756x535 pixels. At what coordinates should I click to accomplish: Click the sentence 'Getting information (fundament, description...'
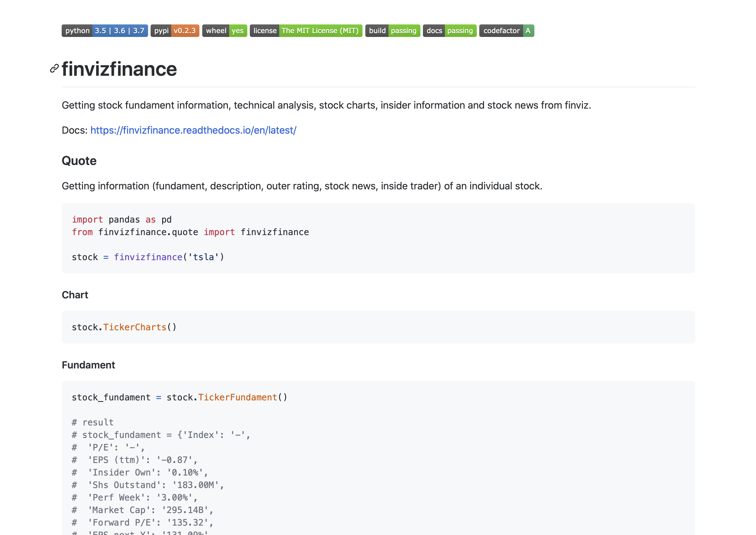[302, 186]
